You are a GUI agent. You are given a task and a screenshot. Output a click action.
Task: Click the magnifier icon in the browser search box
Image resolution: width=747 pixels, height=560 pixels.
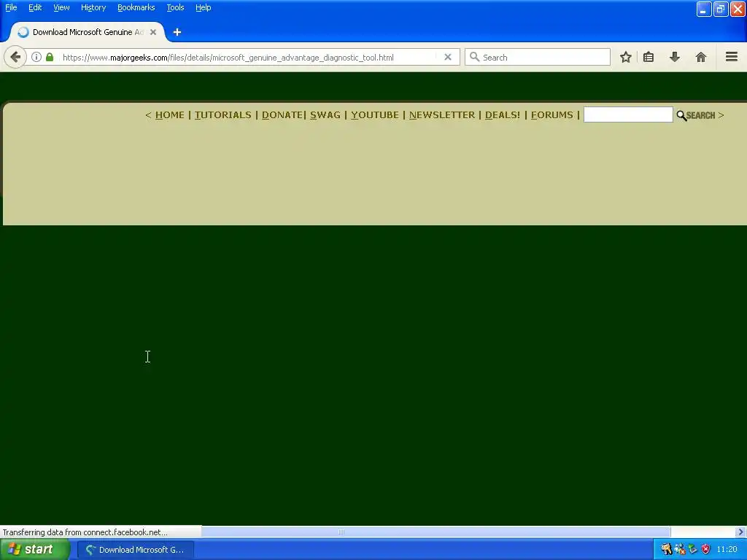point(474,57)
